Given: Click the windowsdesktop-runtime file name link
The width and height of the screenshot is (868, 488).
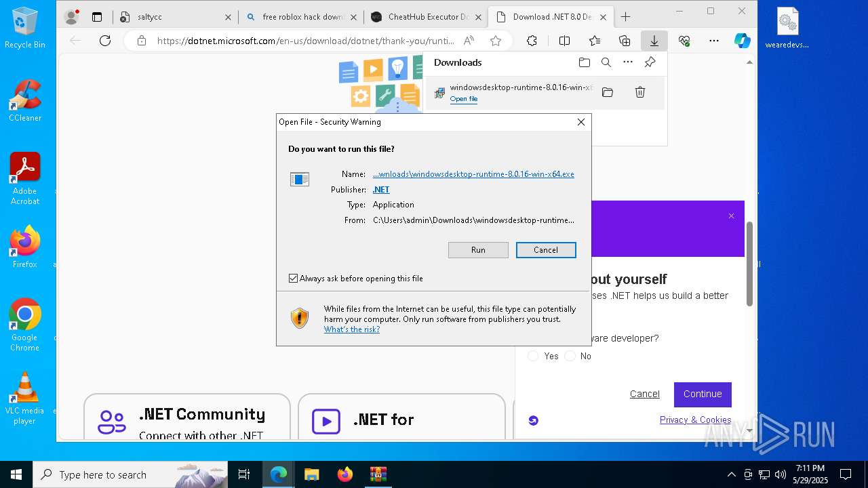Looking at the screenshot, I should (x=473, y=174).
